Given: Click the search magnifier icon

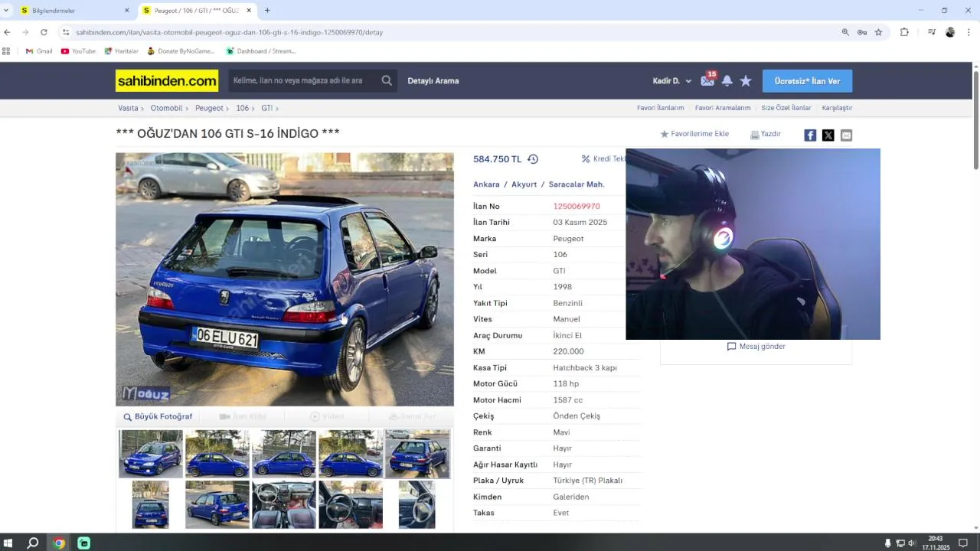Looking at the screenshot, I should (387, 80).
